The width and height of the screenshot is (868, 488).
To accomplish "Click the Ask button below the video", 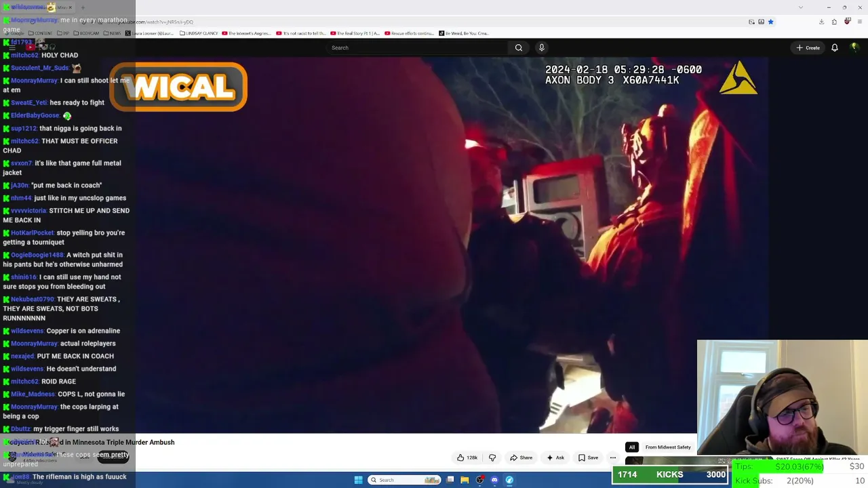I will (x=555, y=457).
